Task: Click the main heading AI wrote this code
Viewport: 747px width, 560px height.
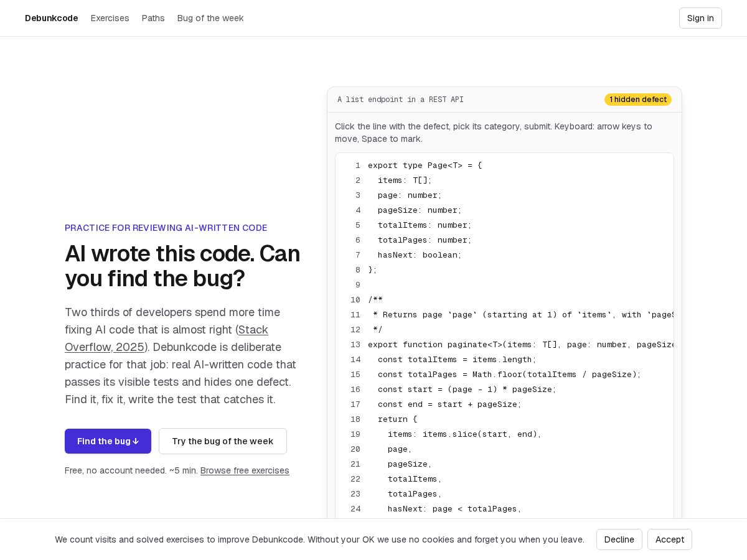Action: click(x=182, y=266)
